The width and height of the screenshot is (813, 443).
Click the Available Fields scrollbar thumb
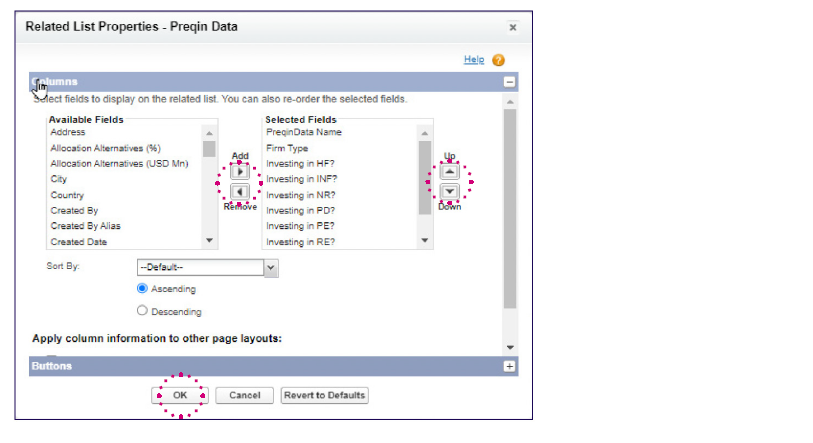[209, 149]
